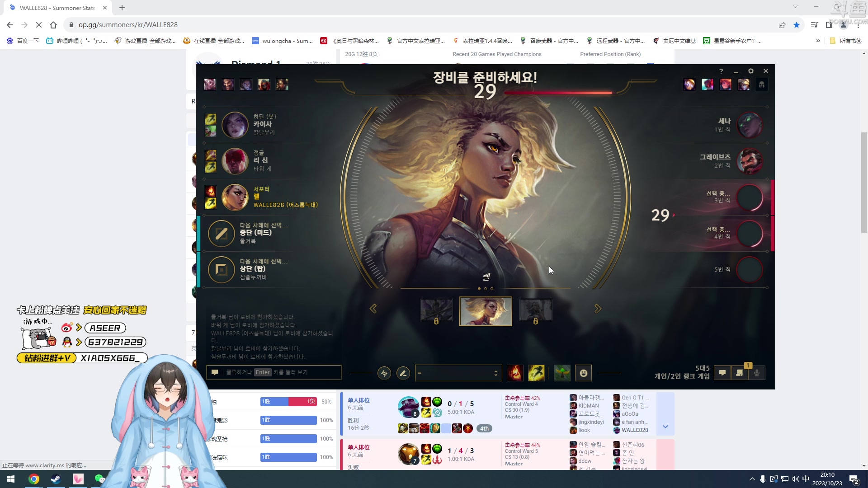The image size is (868, 488).
Task: Click enemy Graves portrait
Action: pos(750,161)
